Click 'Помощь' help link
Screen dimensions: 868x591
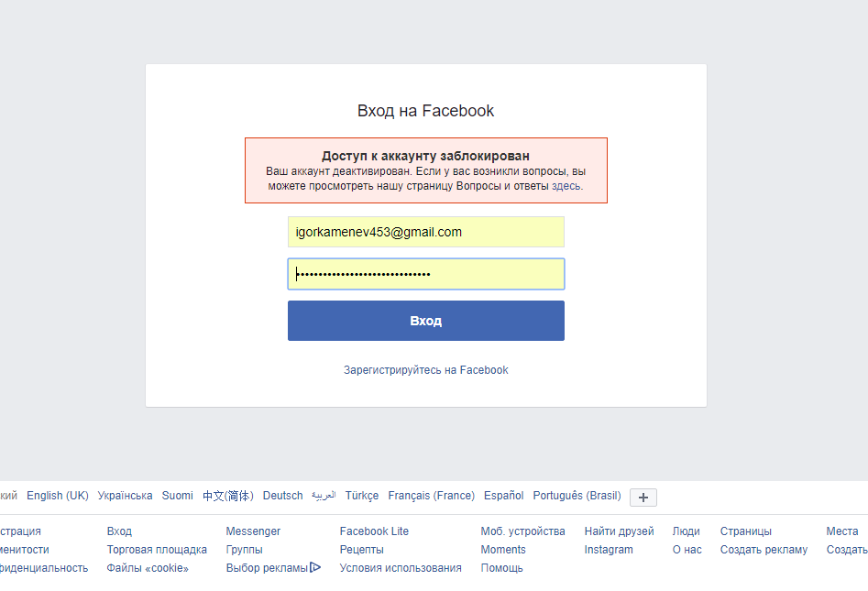(501, 568)
